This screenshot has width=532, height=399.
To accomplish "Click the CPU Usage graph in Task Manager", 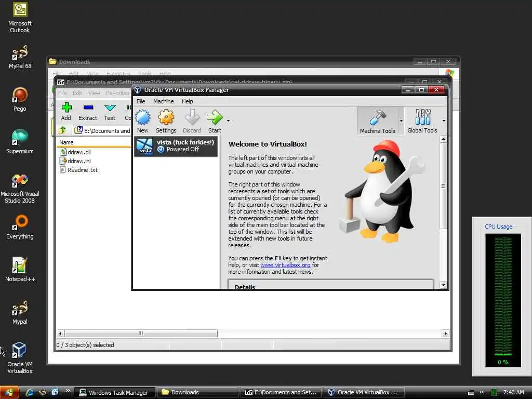I will click(503, 300).
